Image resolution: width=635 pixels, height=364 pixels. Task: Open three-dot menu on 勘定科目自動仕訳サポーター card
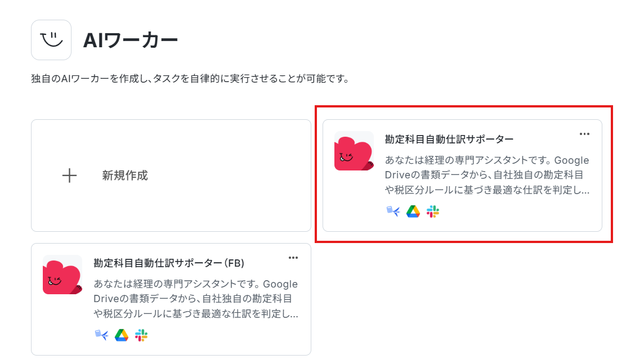click(x=584, y=134)
